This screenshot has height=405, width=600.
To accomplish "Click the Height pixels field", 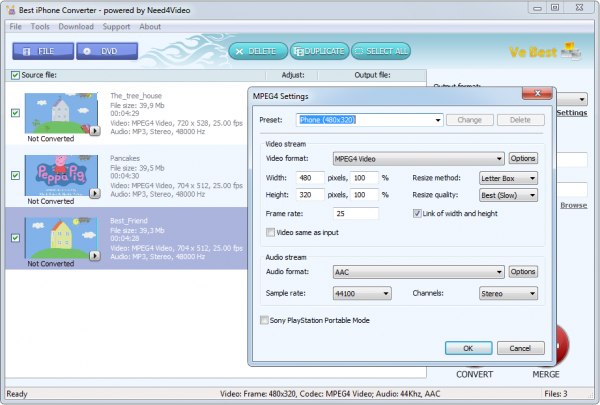I will pyautogui.click(x=310, y=195).
